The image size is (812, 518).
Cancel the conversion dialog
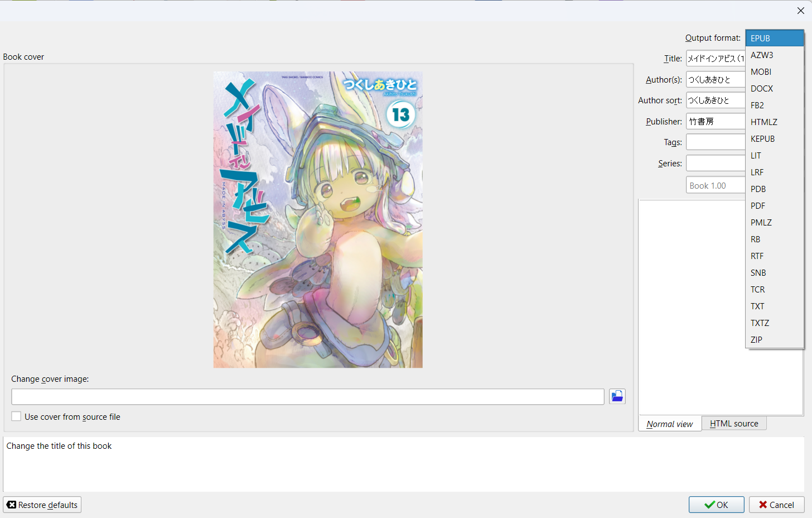tap(776, 505)
